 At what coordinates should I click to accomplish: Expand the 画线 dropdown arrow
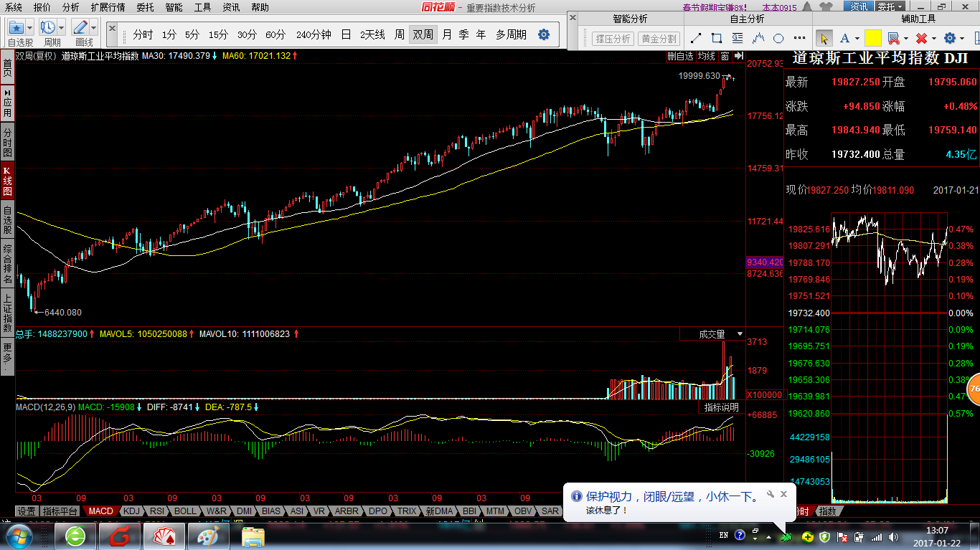pos(93,28)
